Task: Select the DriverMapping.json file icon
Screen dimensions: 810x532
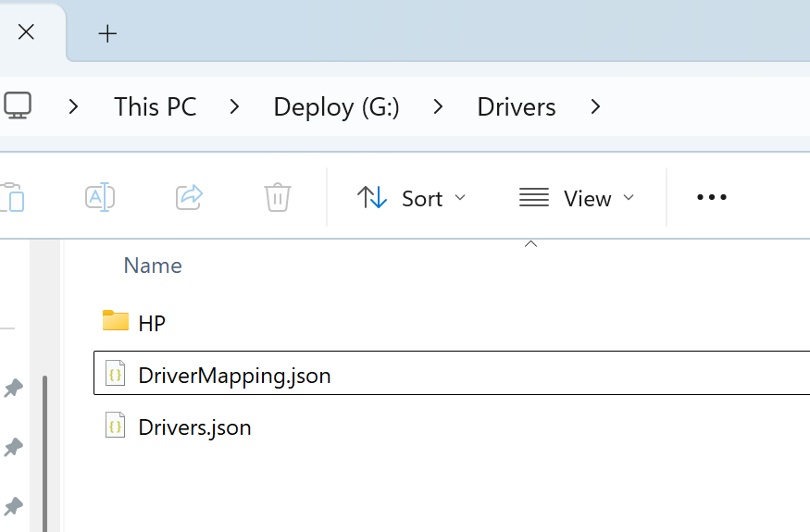Action: click(x=116, y=375)
